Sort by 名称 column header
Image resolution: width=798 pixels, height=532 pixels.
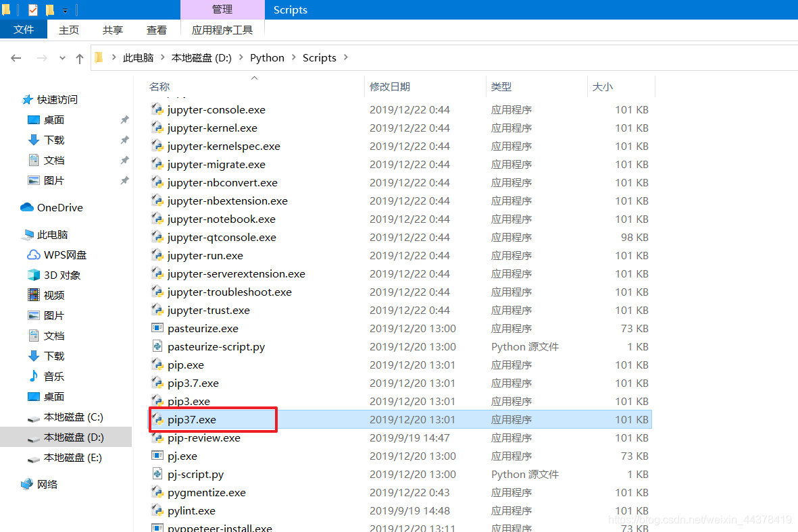click(x=159, y=87)
